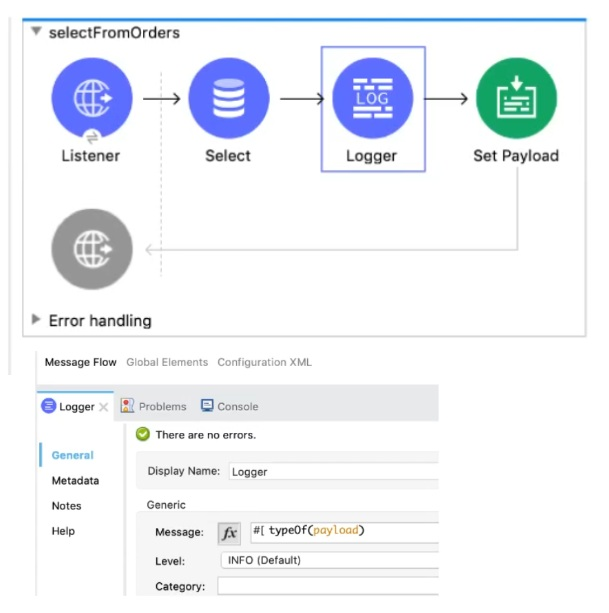Select the Select database component icon
The image size is (609, 613).
point(228,98)
